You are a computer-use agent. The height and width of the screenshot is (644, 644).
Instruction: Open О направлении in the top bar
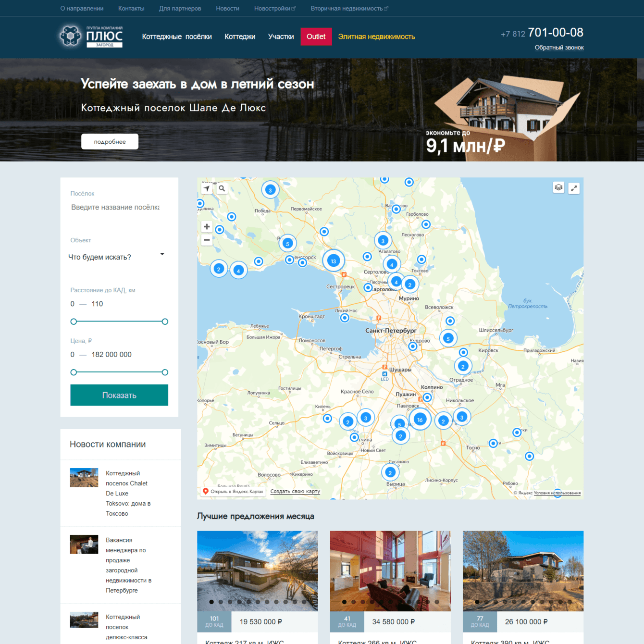click(82, 8)
